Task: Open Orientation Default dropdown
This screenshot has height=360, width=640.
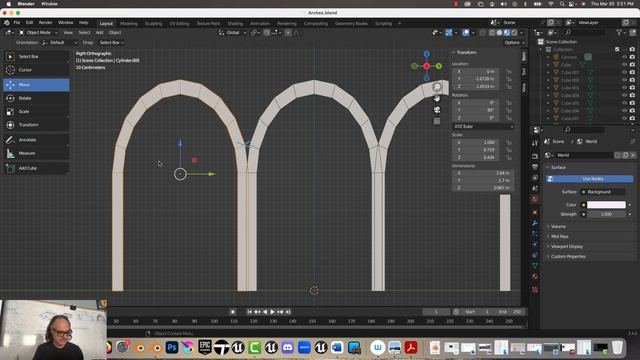Action: coord(60,42)
